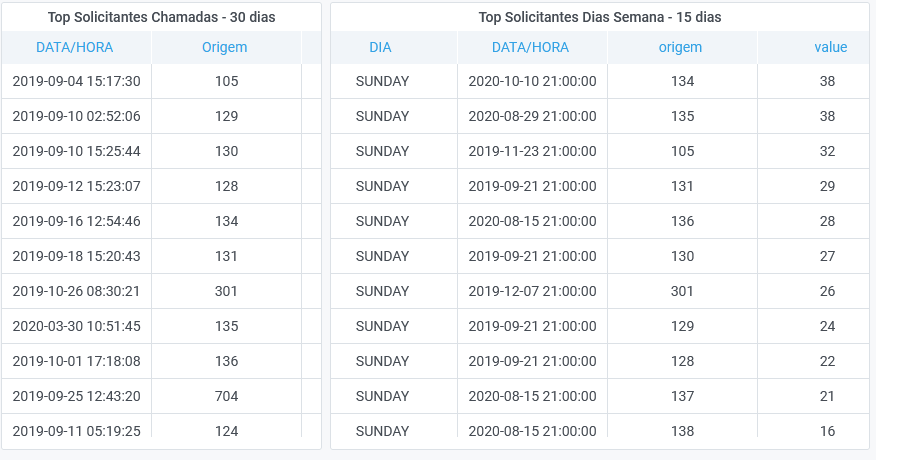Viewport: 919px width, 465px height.
Task: Select origem cell 301 in right table
Action: [x=682, y=291]
